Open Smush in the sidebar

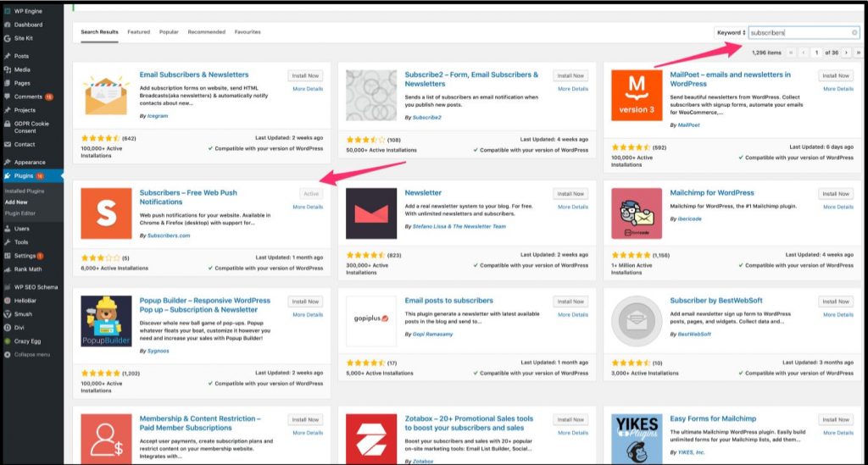pos(23,314)
